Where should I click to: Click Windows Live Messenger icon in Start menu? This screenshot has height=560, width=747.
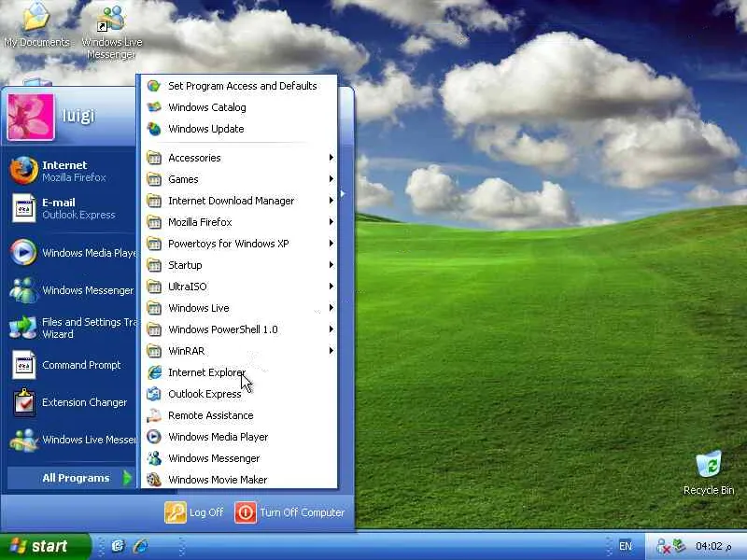pos(23,440)
